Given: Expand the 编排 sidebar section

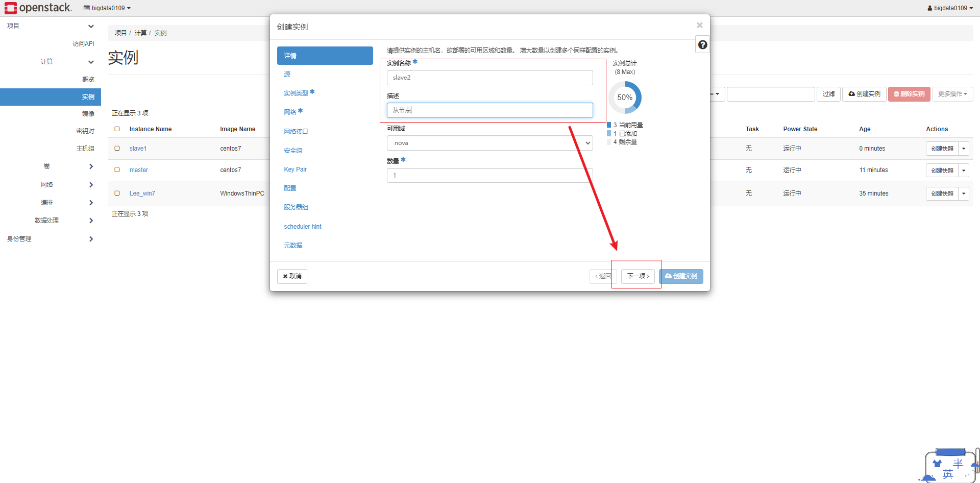Looking at the screenshot, I should pyautogui.click(x=66, y=203).
